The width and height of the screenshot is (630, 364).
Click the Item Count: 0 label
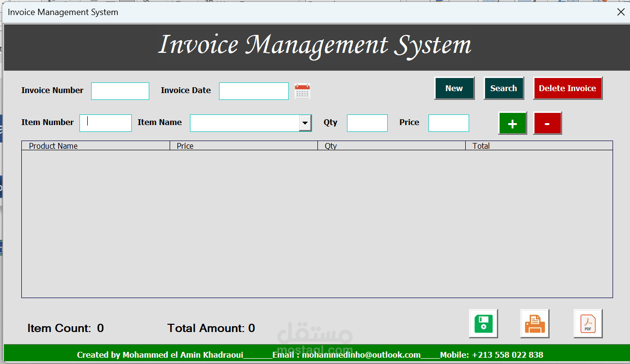tap(65, 328)
